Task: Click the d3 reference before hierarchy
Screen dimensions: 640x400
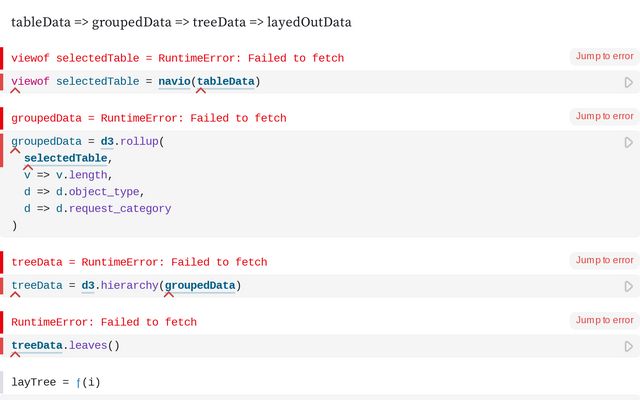Action: pos(88,286)
